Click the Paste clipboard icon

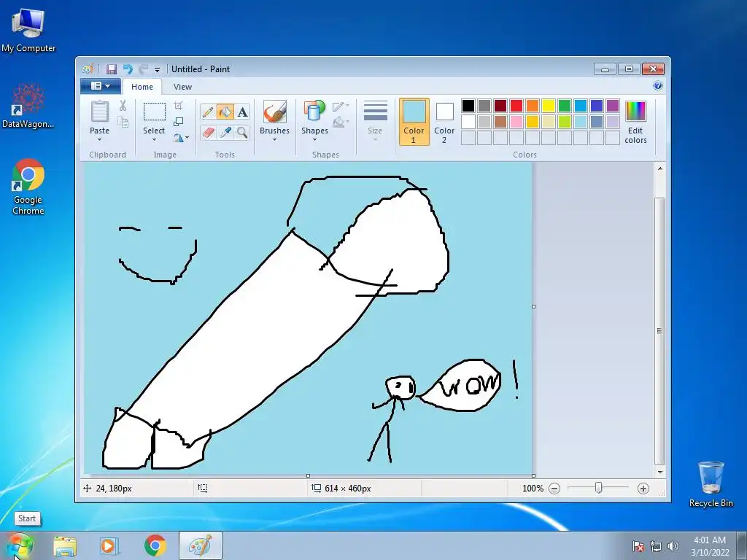[99, 112]
